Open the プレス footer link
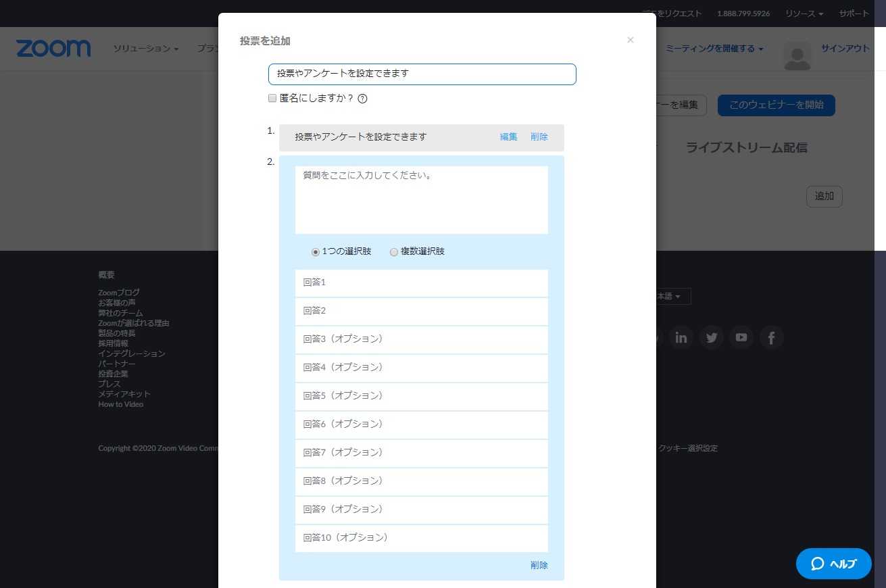886x588 pixels. coord(109,384)
